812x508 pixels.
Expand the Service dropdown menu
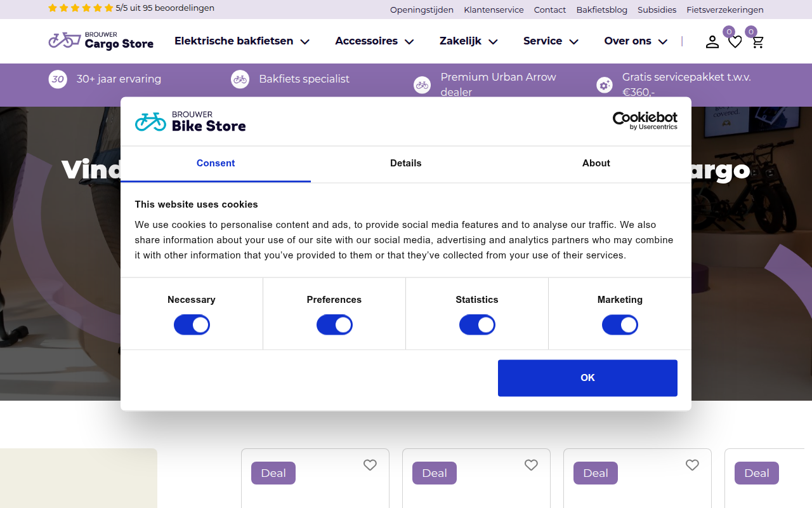point(551,41)
